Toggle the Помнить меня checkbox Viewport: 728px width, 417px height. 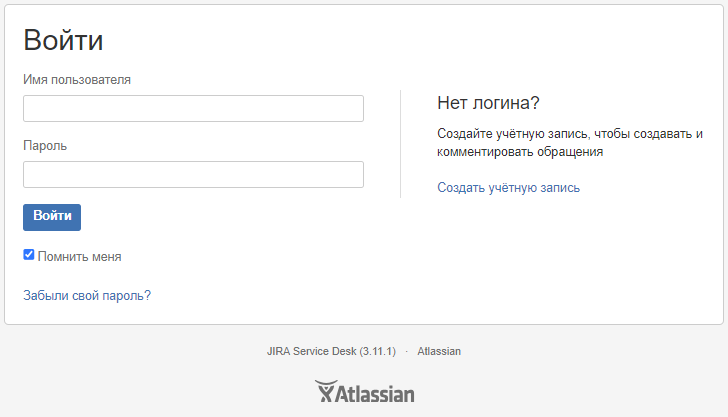[29, 254]
